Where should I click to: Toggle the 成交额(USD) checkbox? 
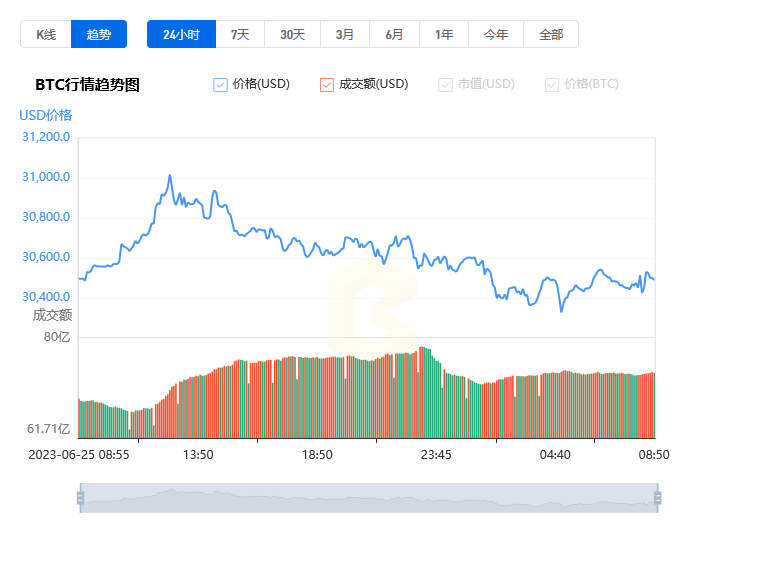[327, 85]
